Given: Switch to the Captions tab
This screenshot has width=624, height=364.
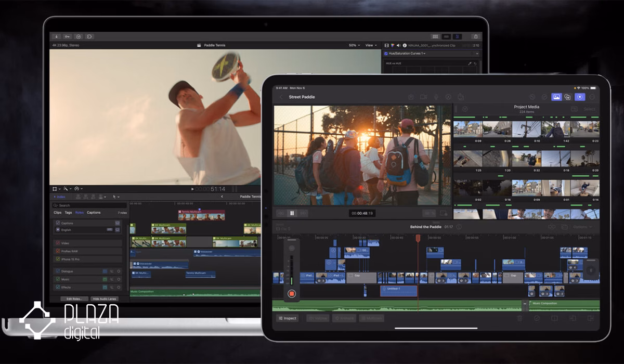Looking at the screenshot, I should [94, 213].
